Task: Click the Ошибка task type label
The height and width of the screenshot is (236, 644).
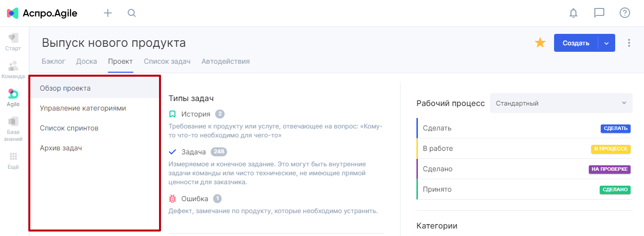Action: tap(195, 199)
